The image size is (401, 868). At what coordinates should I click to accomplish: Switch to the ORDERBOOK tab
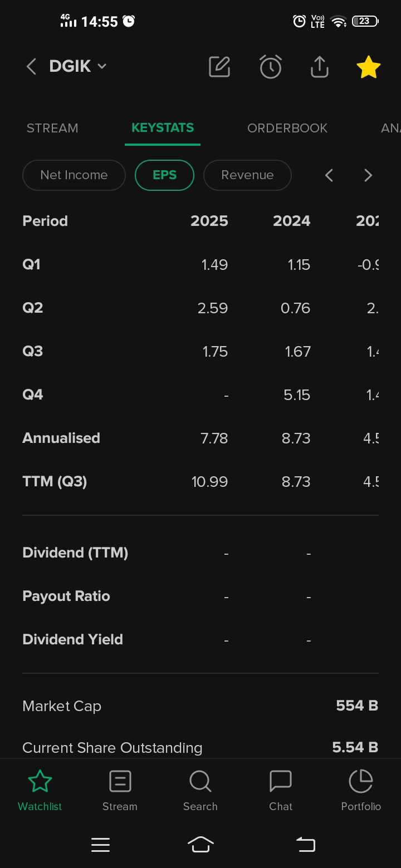pos(287,128)
